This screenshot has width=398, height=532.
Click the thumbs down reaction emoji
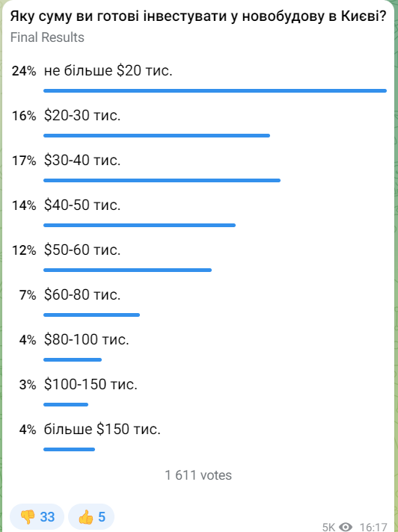(x=28, y=517)
